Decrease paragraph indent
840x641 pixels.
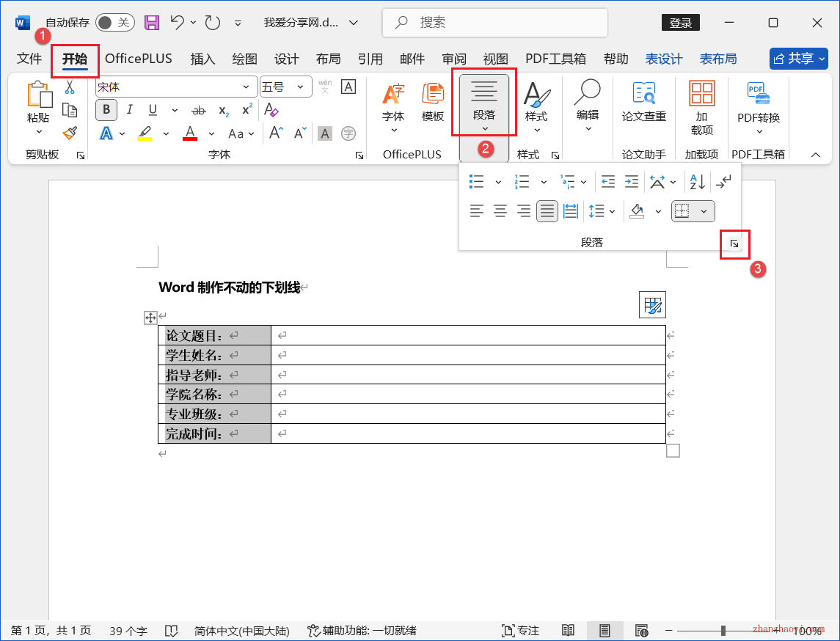click(x=608, y=182)
